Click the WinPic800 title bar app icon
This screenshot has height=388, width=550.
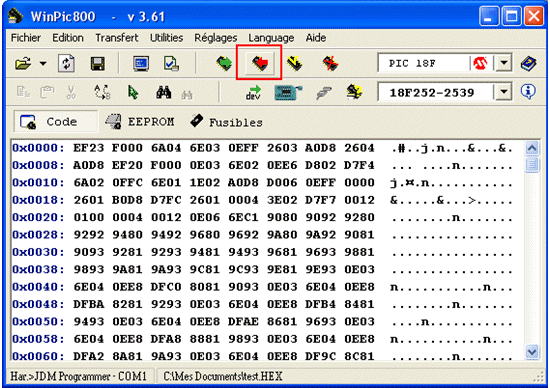coord(15,15)
